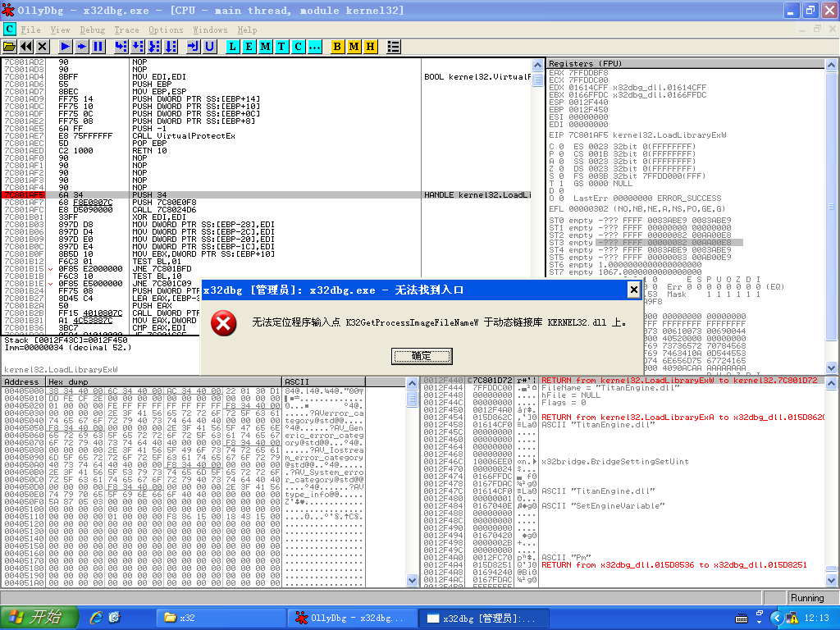Screen dimensions: 840x630
Task: Click the Step over icon
Action: point(138,47)
